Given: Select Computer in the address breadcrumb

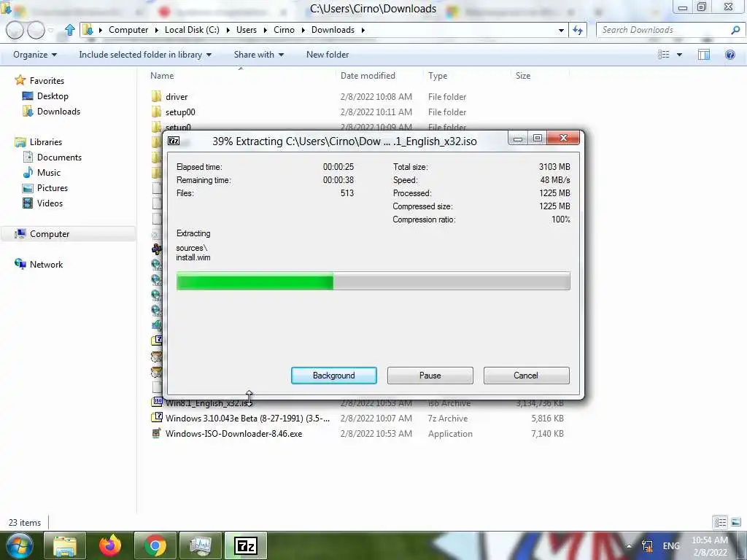Looking at the screenshot, I should (x=128, y=29).
